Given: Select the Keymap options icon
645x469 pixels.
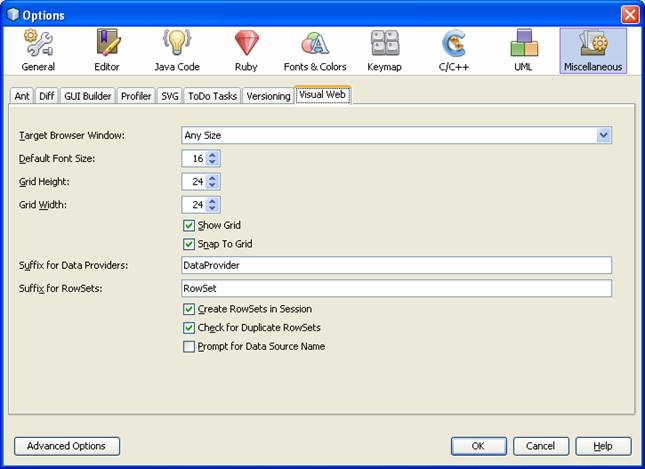Looking at the screenshot, I should tap(385, 50).
